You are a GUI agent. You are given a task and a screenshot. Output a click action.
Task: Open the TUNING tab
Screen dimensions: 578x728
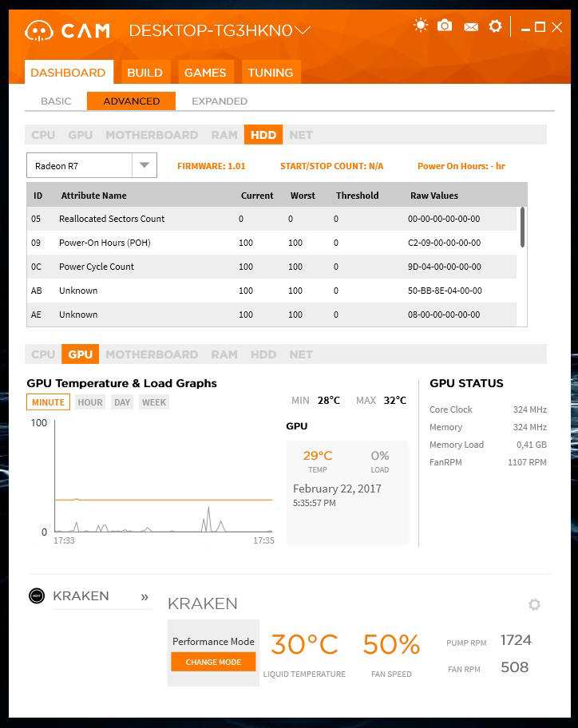(x=271, y=72)
